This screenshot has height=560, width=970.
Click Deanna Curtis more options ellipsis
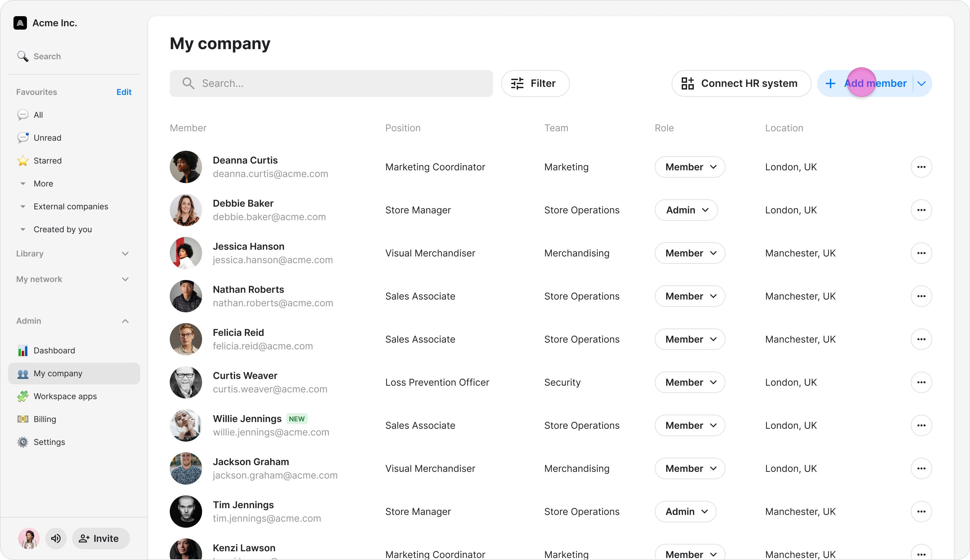point(921,167)
